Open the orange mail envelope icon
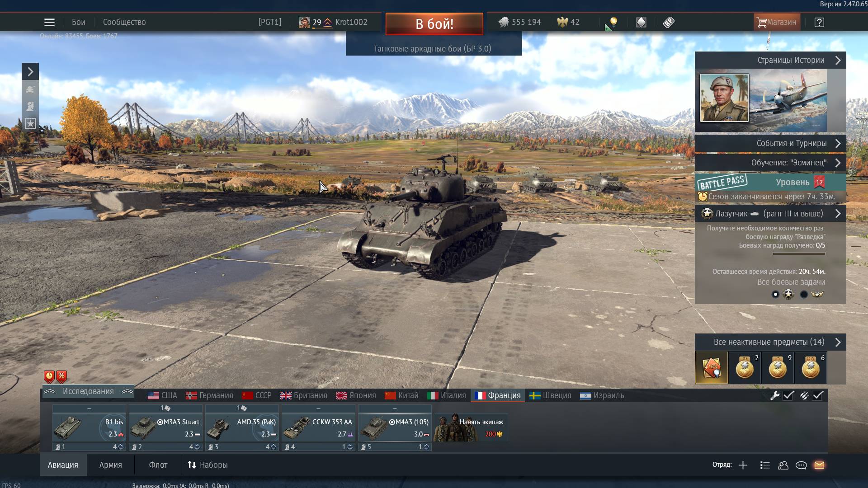 point(819,465)
